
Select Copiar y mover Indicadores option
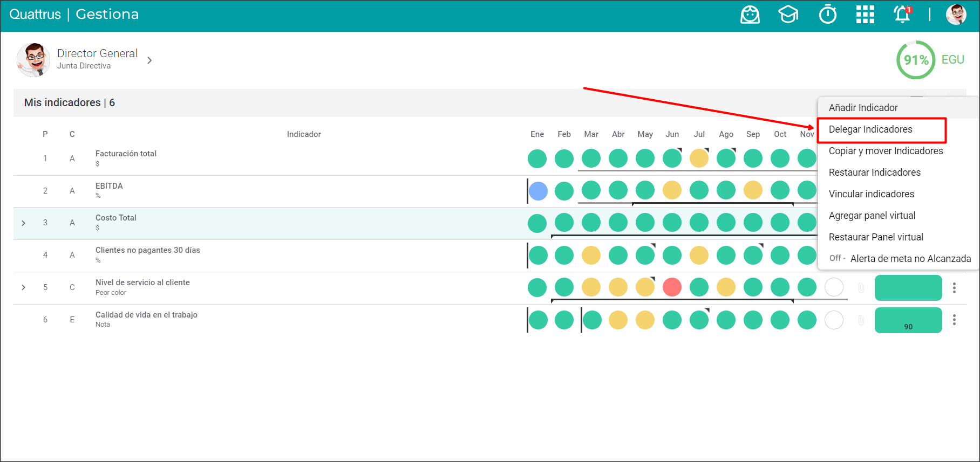point(886,151)
